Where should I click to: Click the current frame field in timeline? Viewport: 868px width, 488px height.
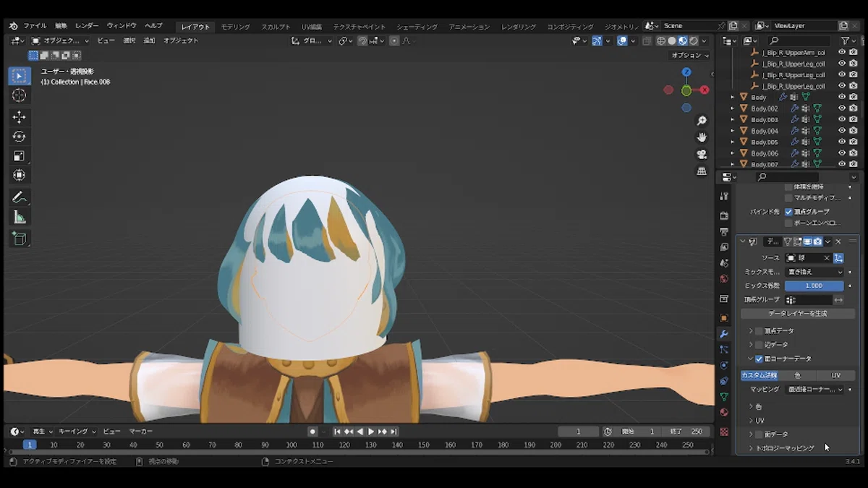pyautogui.click(x=577, y=432)
